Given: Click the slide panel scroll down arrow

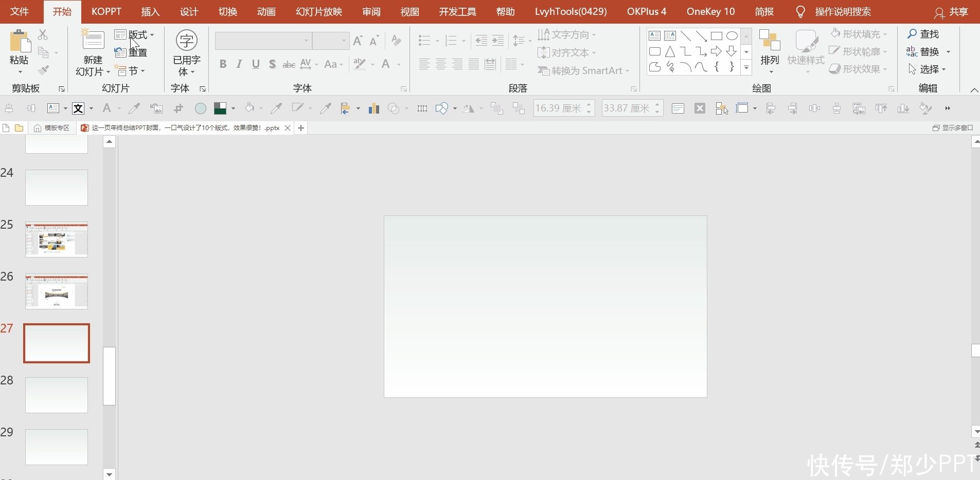Looking at the screenshot, I should pyautogui.click(x=109, y=474).
